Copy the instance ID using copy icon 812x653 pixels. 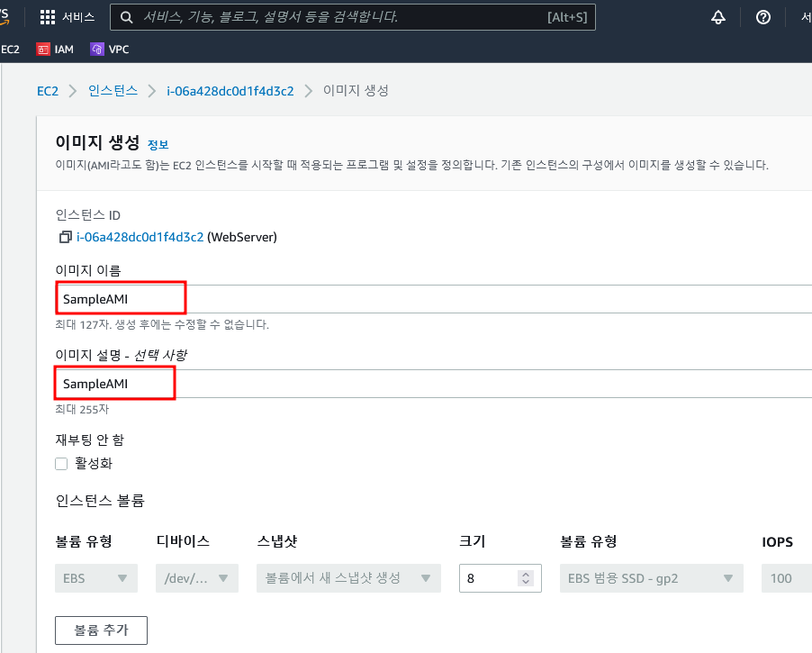click(65, 237)
